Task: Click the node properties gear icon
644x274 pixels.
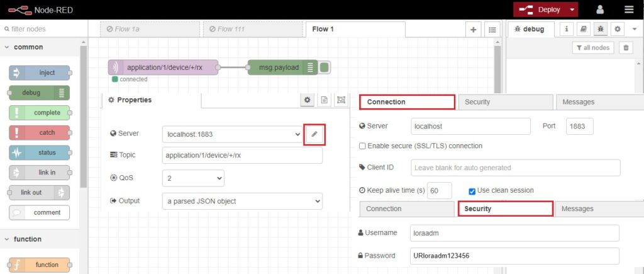Action: [x=307, y=100]
